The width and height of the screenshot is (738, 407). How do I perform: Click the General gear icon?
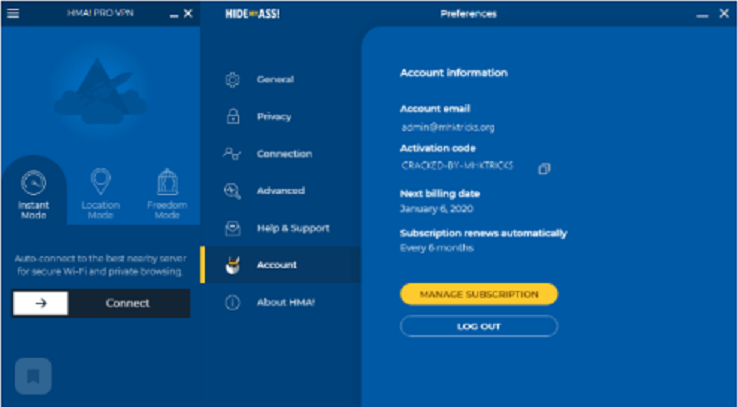pos(233,80)
